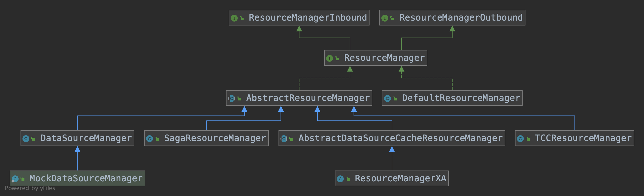Select the ResourceManagerOutbound node label
Image resolution: width=644 pixels, height=196 pixels.
tap(461, 18)
